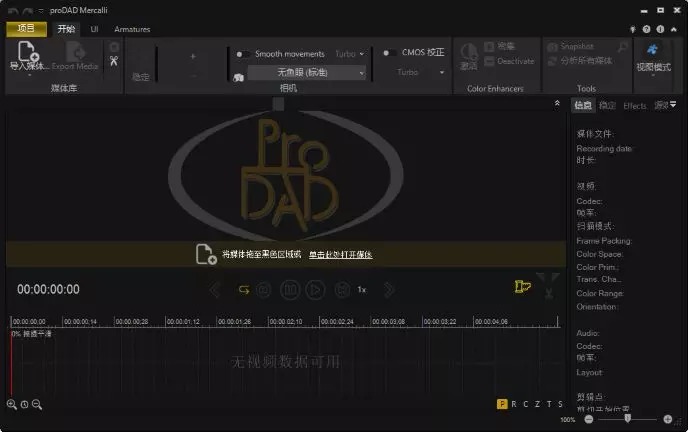Screen dimensions: 688x432
Task: Click the zoom minus button
Action: (x=589, y=419)
